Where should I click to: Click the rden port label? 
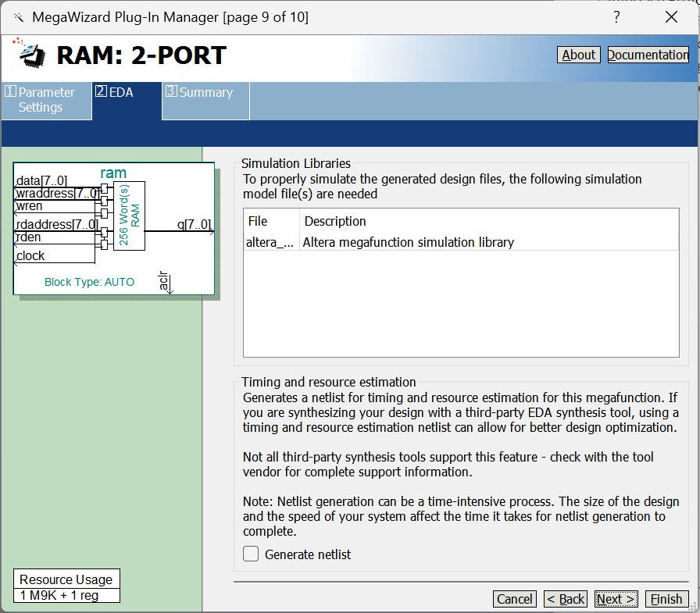point(29,237)
